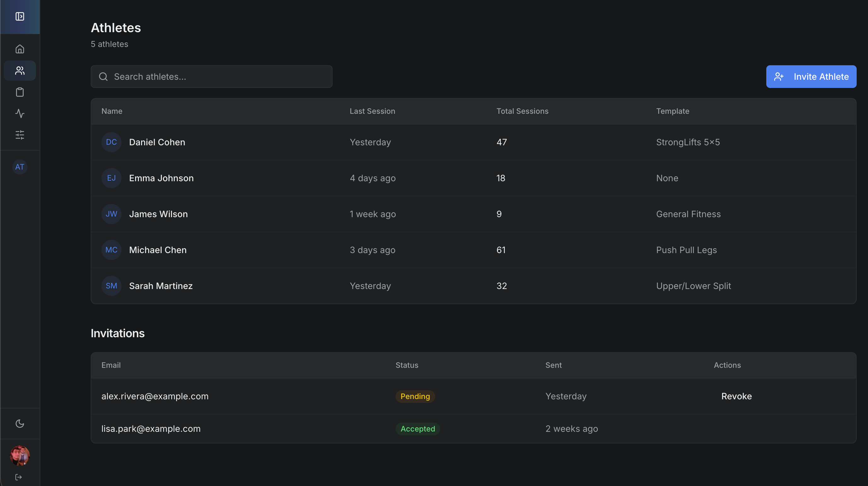Viewport: 868px width, 486px height.
Task: Open settings via the sliders icon
Action: pyautogui.click(x=20, y=135)
